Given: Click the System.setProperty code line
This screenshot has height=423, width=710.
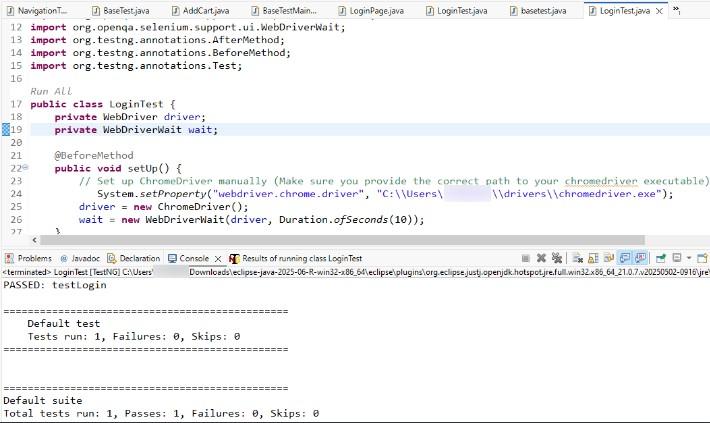Looking at the screenshot, I should [x=385, y=194].
